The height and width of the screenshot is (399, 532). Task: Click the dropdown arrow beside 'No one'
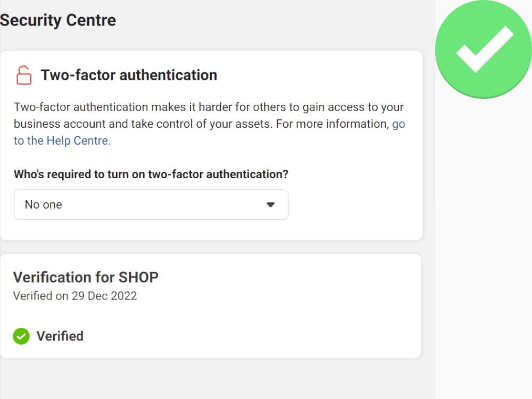click(x=270, y=205)
